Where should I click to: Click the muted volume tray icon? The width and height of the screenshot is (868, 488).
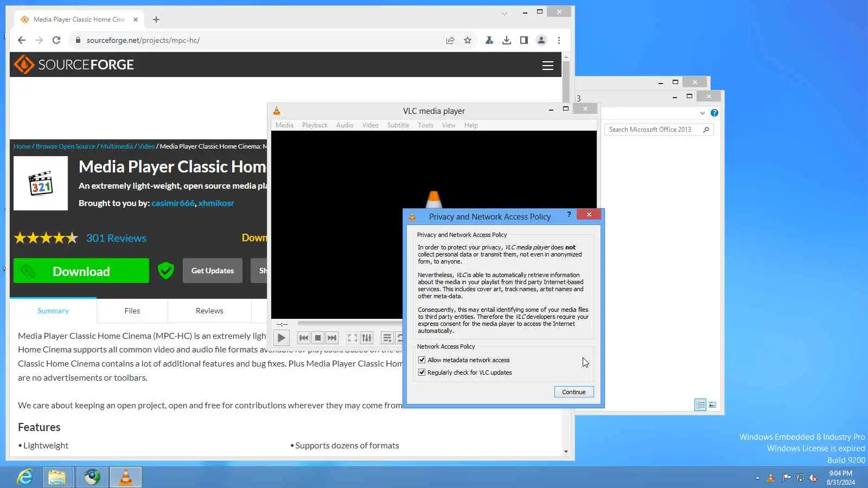(813, 478)
